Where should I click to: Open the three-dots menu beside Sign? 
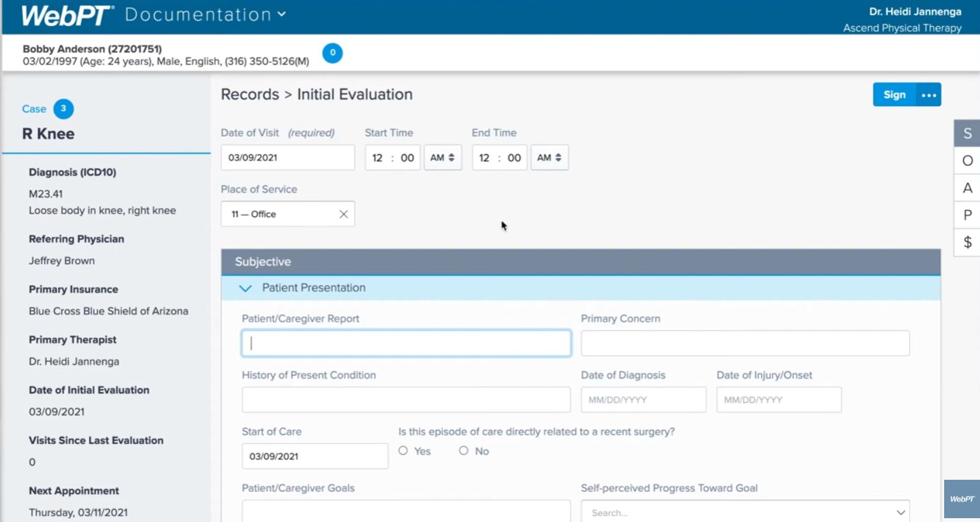point(928,95)
